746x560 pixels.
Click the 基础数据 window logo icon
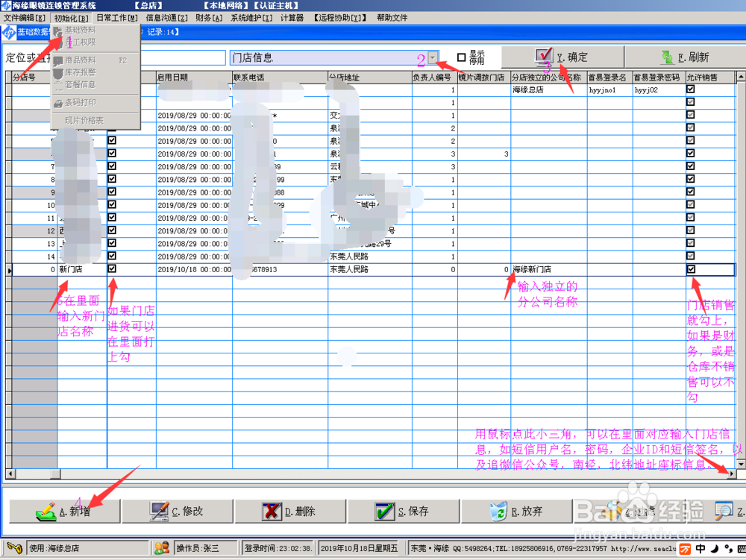9,32
